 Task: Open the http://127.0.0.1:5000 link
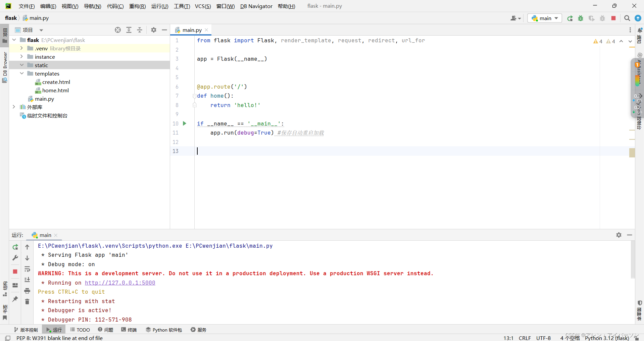tap(120, 283)
